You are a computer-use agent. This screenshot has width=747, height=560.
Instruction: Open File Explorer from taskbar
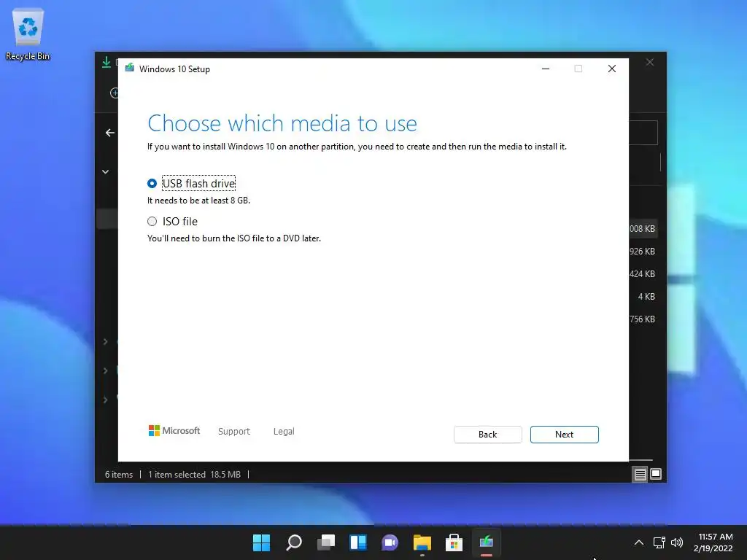[422, 542]
